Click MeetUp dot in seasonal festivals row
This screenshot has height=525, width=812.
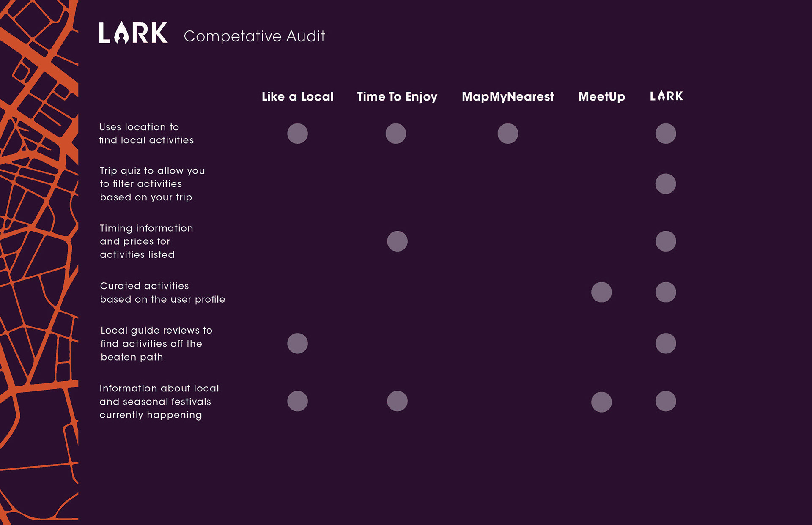click(601, 402)
